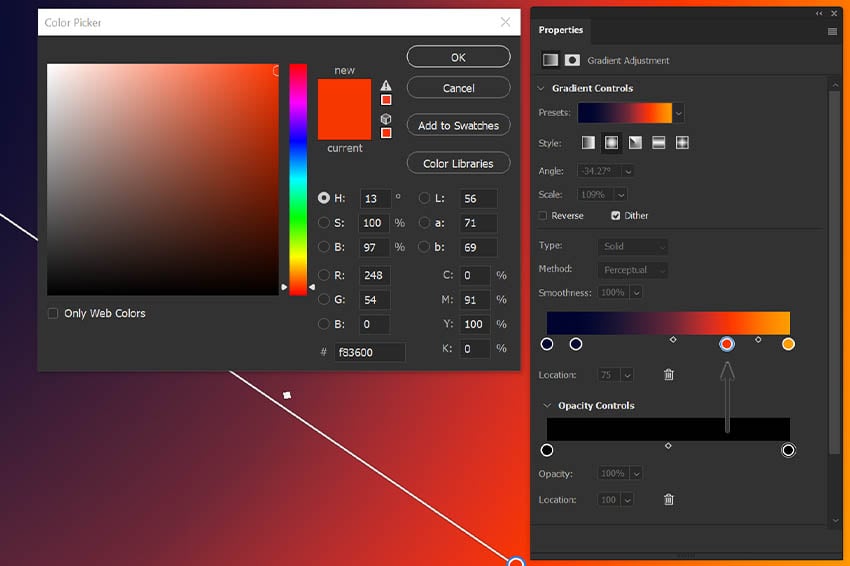
Task: Select the Angle gradient style icon
Action: point(635,143)
